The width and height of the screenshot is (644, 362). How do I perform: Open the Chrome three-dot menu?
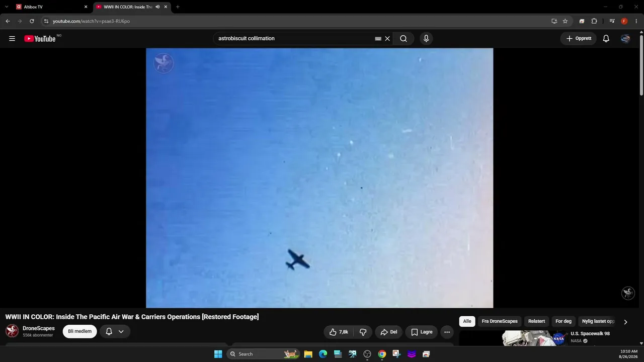[636, 21]
